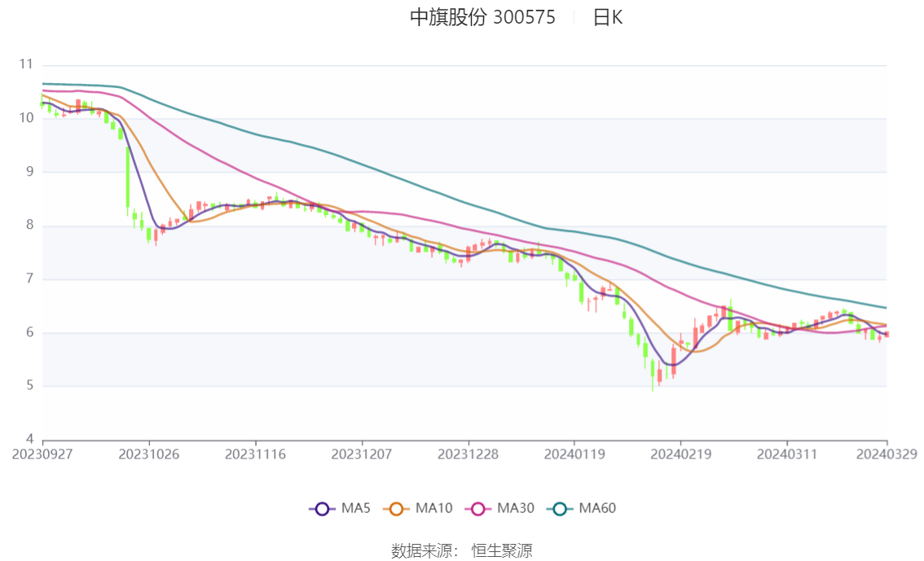Click the price axis label 6
This screenshot has height=561, width=924.
click(x=29, y=332)
